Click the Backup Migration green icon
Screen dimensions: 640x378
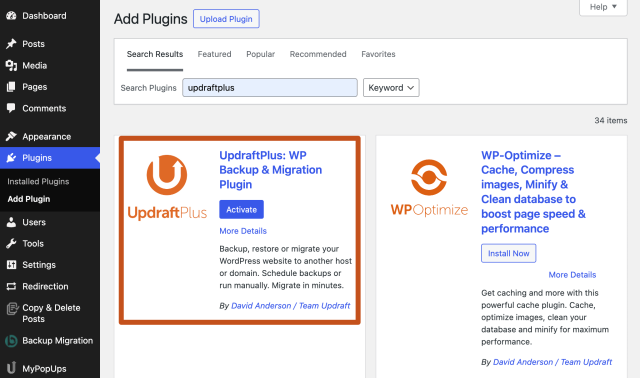click(x=11, y=341)
